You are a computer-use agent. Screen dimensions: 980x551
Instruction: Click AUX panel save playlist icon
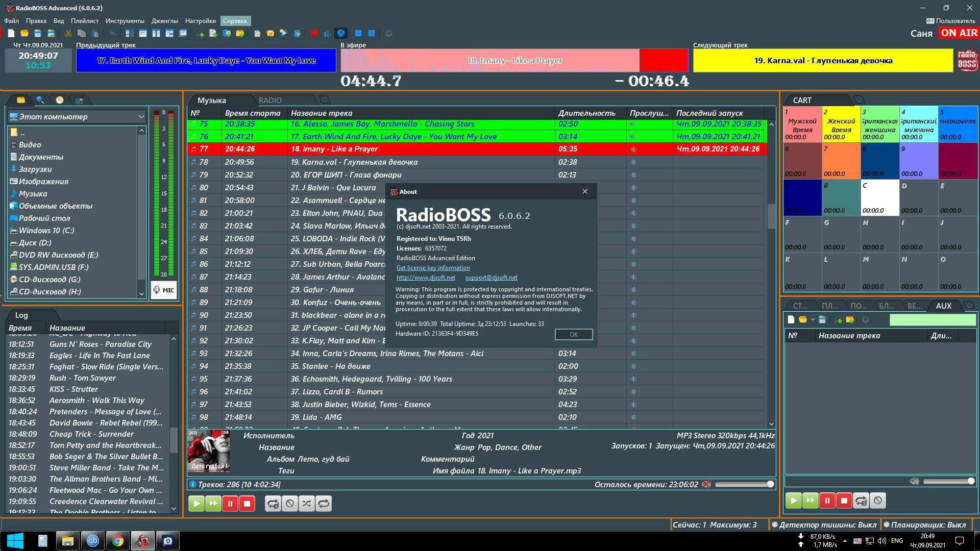(x=822, y=320)
